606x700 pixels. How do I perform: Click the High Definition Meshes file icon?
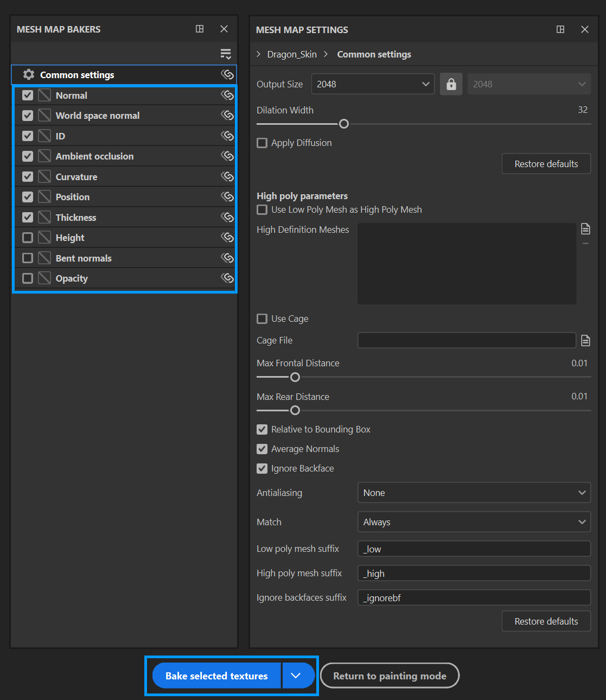tap(585, 229)
